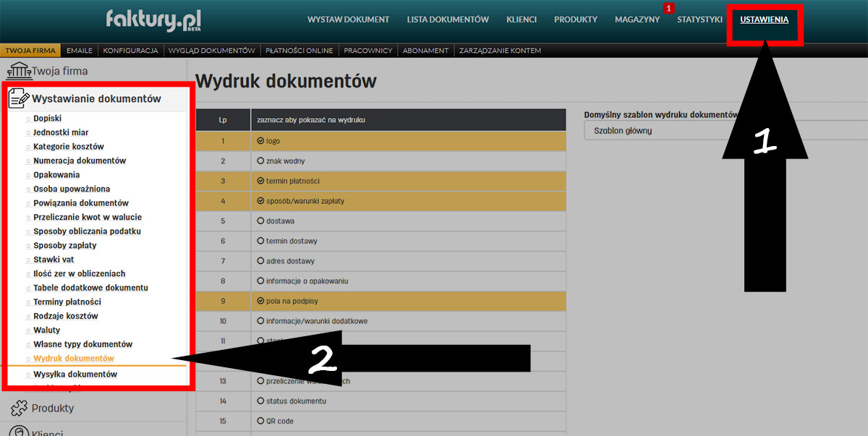Image resolution: width=868 pixels, height=436 pixels.
Task: Select the puzzle icon for Produkty section
Action: point(18,408)
